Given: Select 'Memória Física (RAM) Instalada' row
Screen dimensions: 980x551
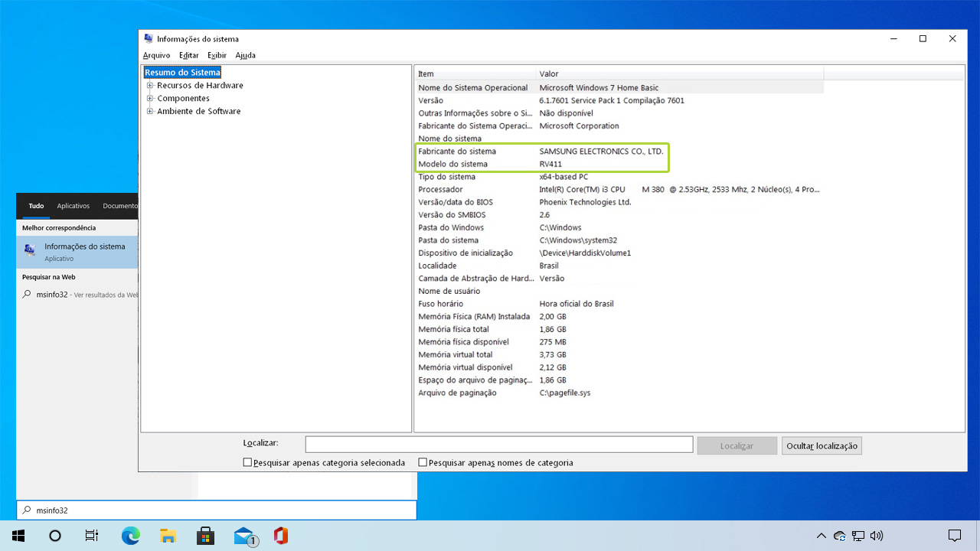Looking at the screenshot, I should pyautogui.click(x=619, y=317).
